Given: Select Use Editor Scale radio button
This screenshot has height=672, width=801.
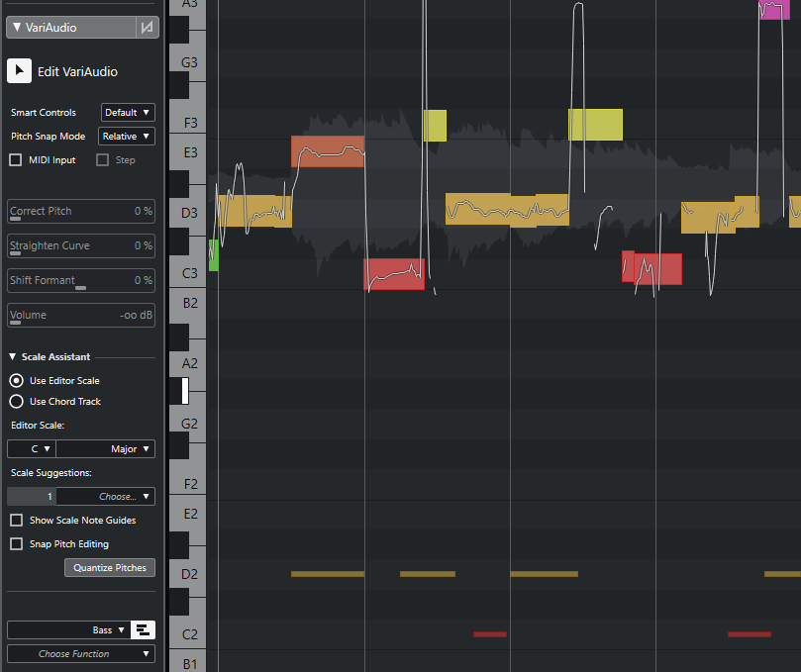Looking at the screenshot, I should [17, 380].
